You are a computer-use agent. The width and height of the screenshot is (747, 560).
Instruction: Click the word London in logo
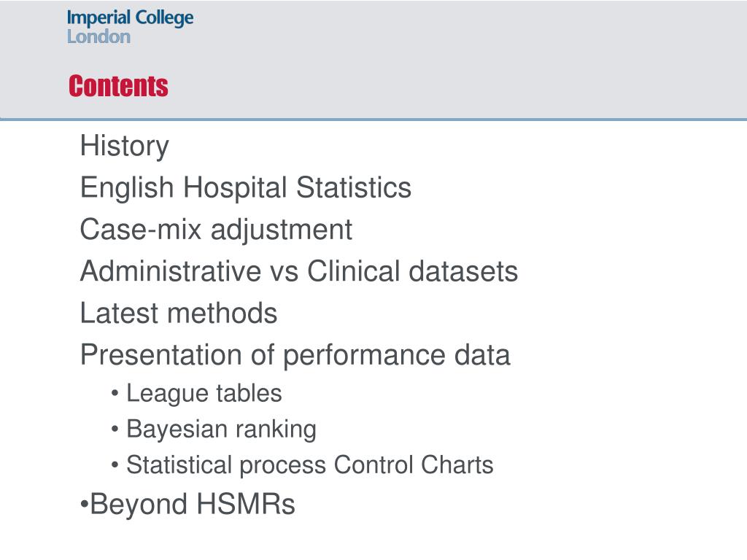pos(98,36)
